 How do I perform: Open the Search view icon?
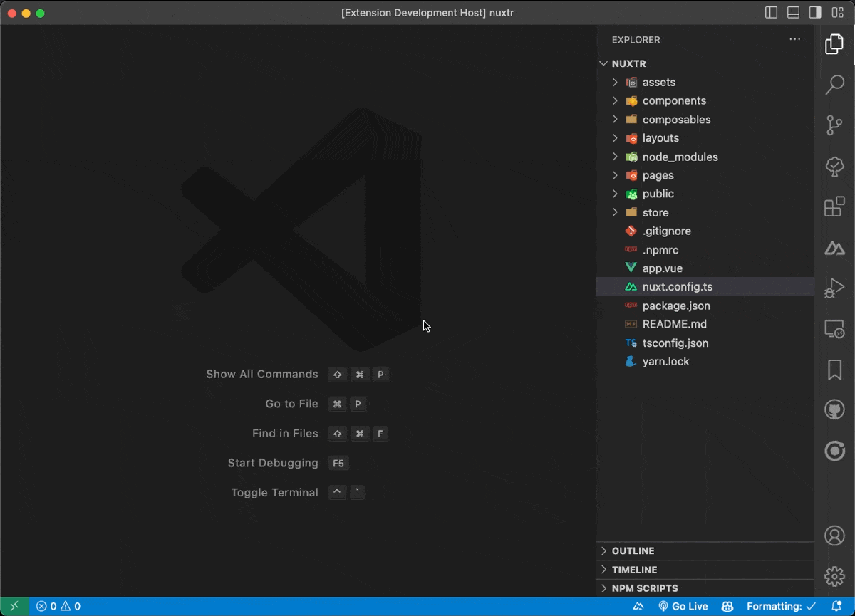coord(834,84)
